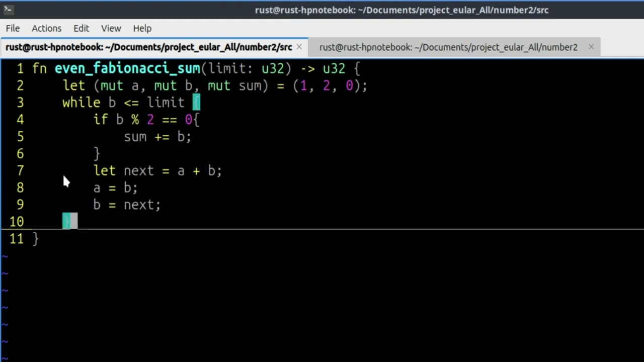Image resolution: width=644 pixels, height=362 pixels.
Task: Click the function name even_fabionacci_sum
Action: (127, 68)
